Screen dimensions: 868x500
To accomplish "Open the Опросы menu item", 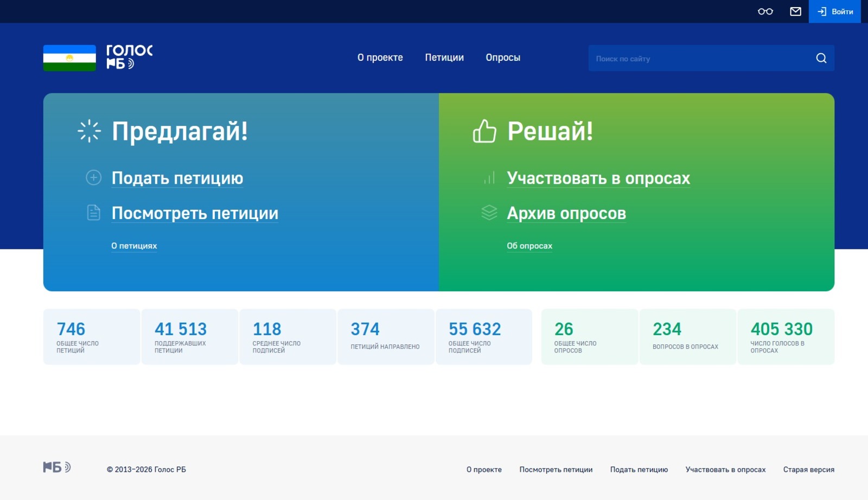I will 502,57.
